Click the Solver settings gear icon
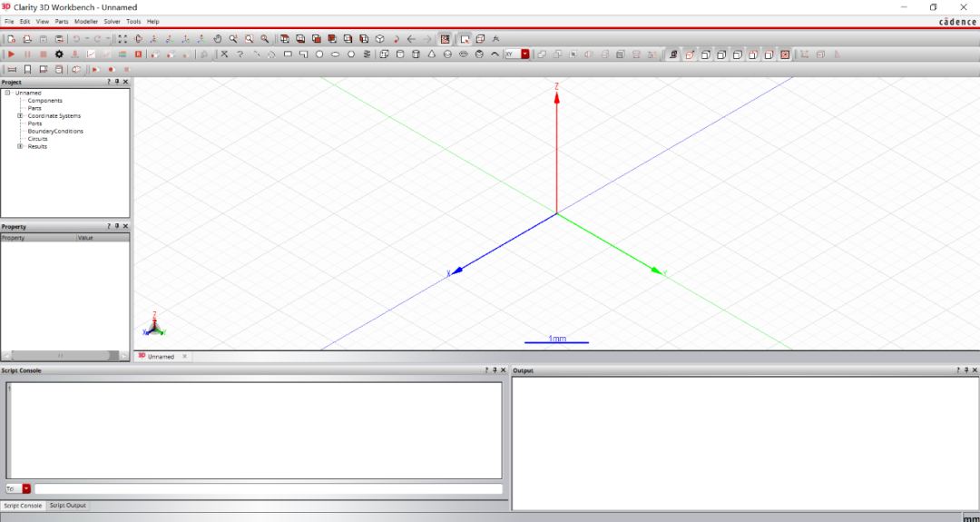Viewport: 980px width, 522px height. tap(59, 54)
